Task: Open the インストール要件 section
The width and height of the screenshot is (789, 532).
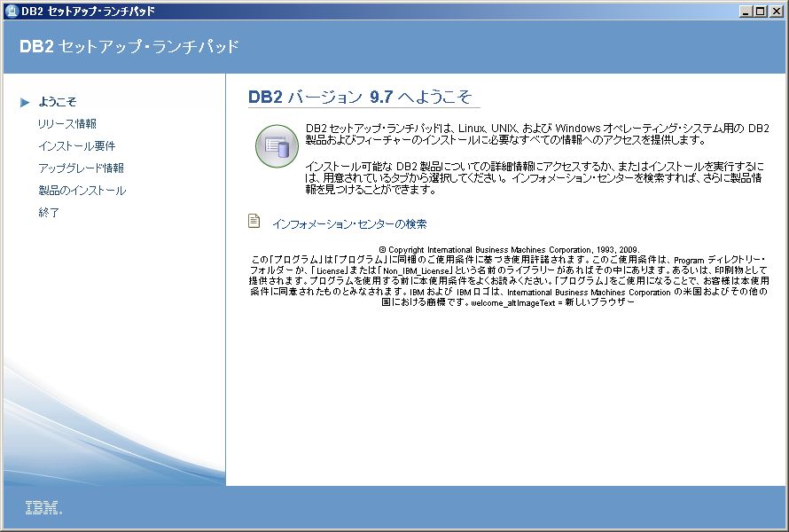Action: pos(77,146)
